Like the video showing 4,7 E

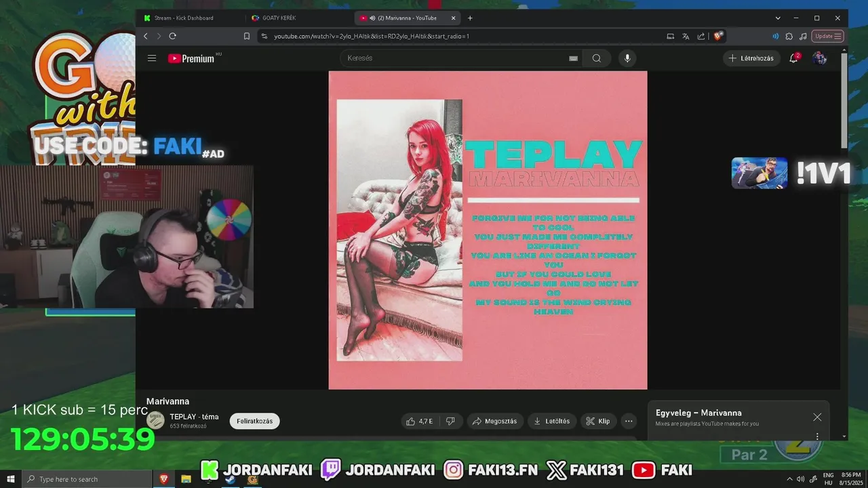tap(419, 421)
